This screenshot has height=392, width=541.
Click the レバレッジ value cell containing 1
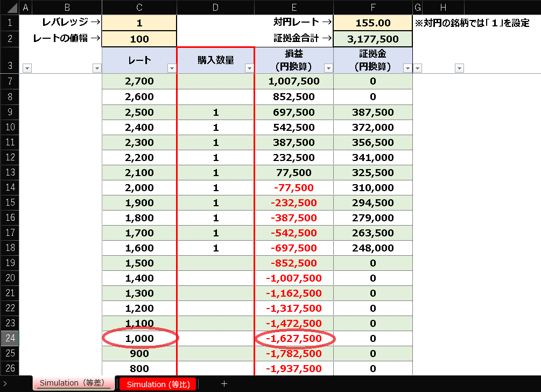pyautogui.click(x=139, y=23)
